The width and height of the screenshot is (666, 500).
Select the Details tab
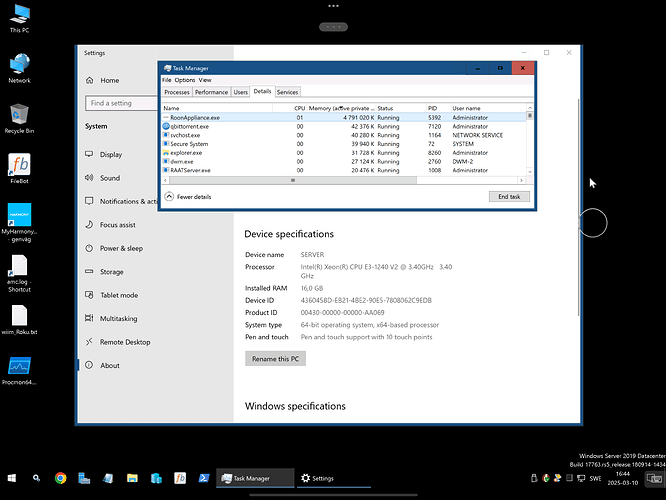262,91
